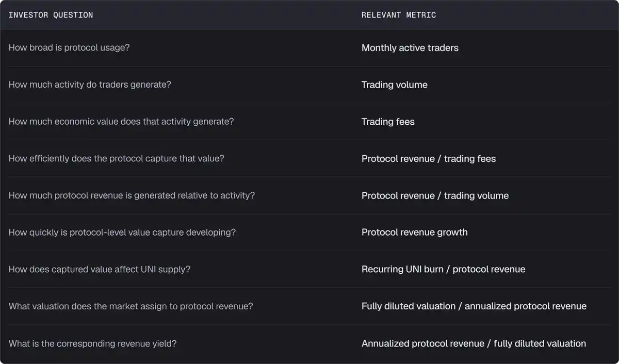Click the market valuation of protocol revenue question
This screenshot has width=619, height=364.
(131, 306)
